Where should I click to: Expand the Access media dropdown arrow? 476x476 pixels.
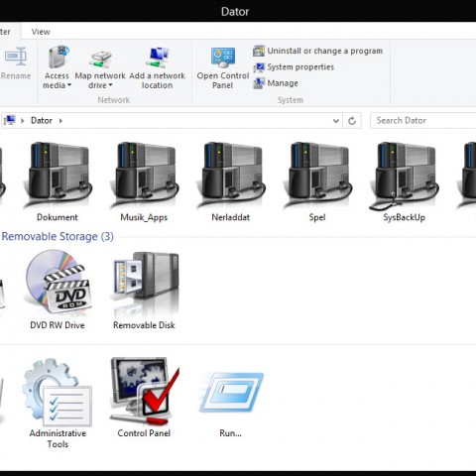click(x=69, y=85)
